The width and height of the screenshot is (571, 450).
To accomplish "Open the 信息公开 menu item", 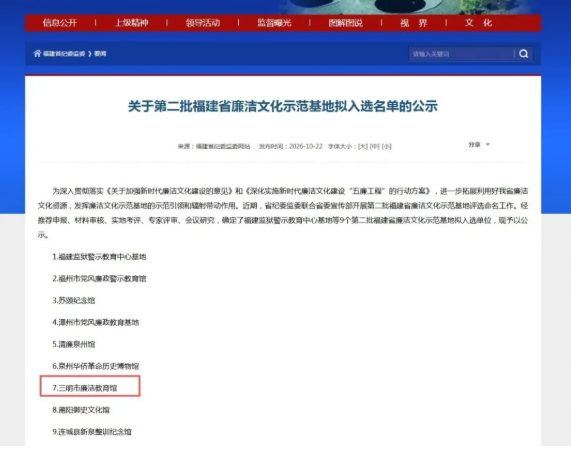I will [60, 23].
